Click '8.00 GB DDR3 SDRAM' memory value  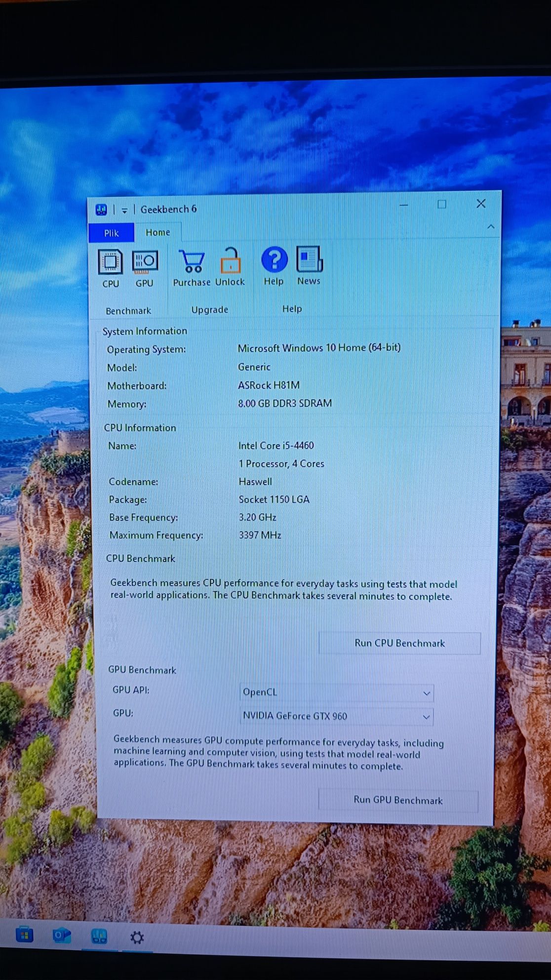(x=285, y=404)
